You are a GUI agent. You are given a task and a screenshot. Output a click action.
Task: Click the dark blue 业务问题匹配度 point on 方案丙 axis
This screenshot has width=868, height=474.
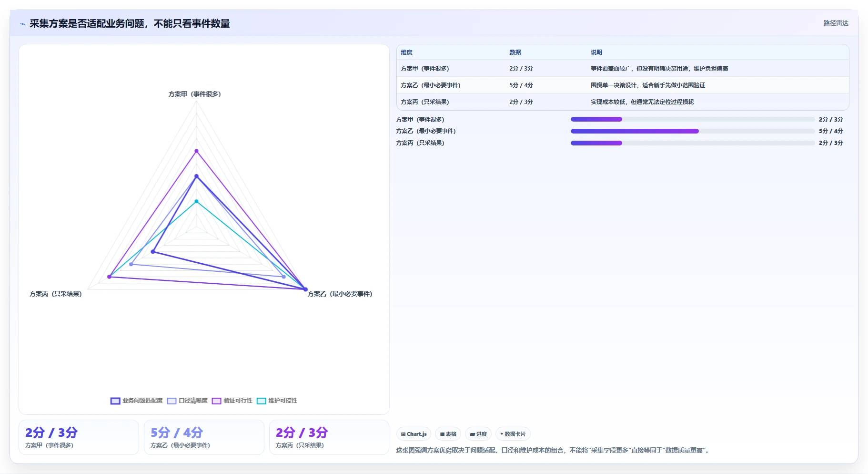[153, 252]
